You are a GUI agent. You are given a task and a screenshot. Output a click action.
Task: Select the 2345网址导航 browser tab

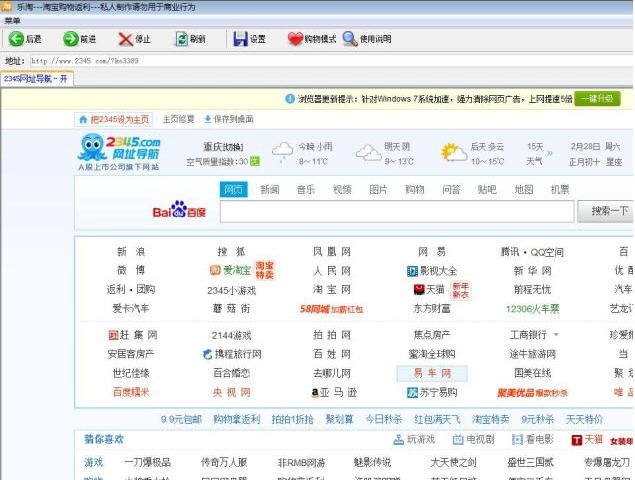[36, 78]
